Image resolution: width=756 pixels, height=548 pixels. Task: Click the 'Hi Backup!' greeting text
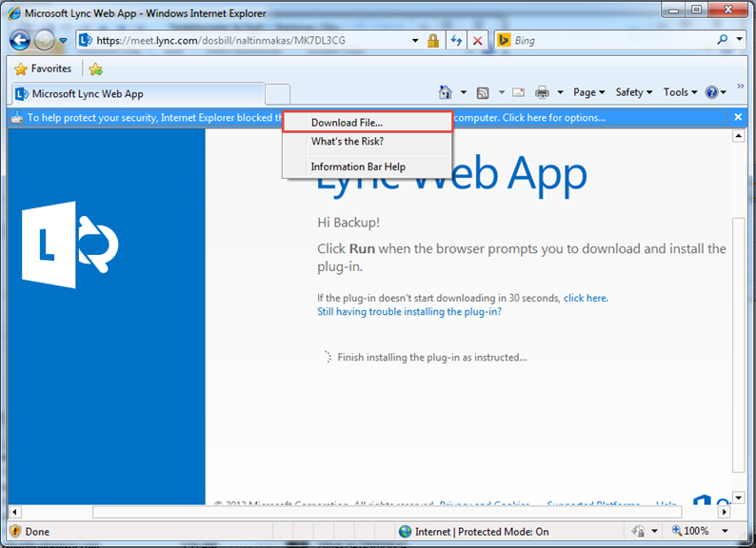[x=348, y=223]
